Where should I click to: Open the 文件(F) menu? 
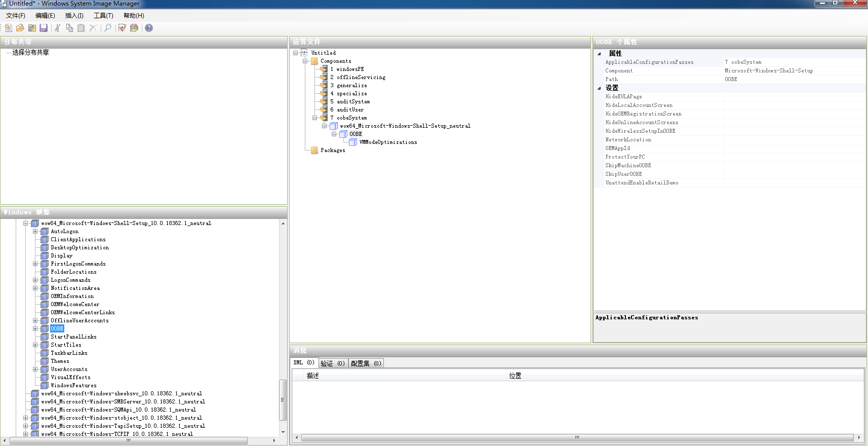click(16, 16)
